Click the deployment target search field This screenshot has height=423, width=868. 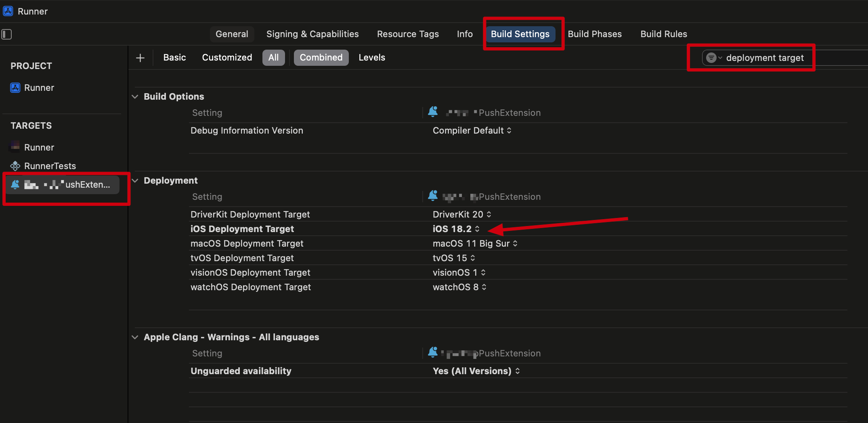[x=785, y=58]
